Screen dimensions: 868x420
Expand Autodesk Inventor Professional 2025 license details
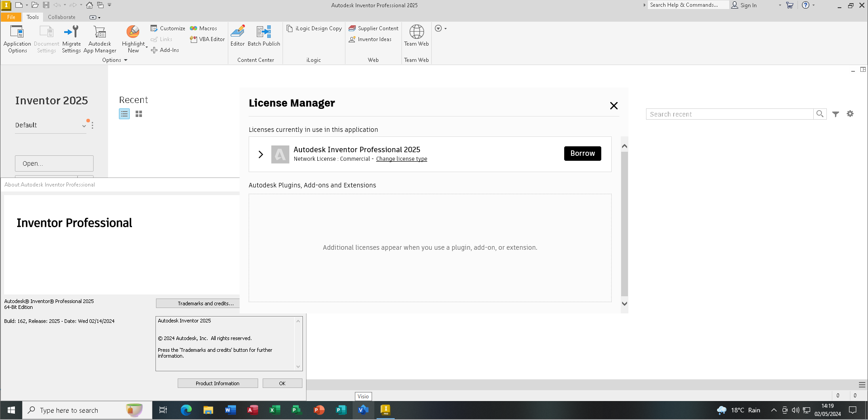(261, 154)
